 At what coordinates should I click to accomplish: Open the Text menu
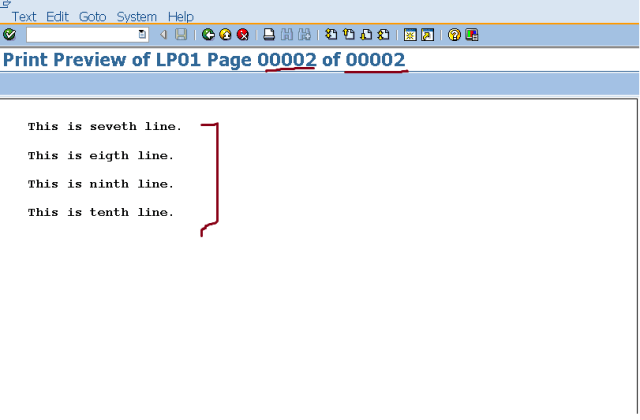24,17
